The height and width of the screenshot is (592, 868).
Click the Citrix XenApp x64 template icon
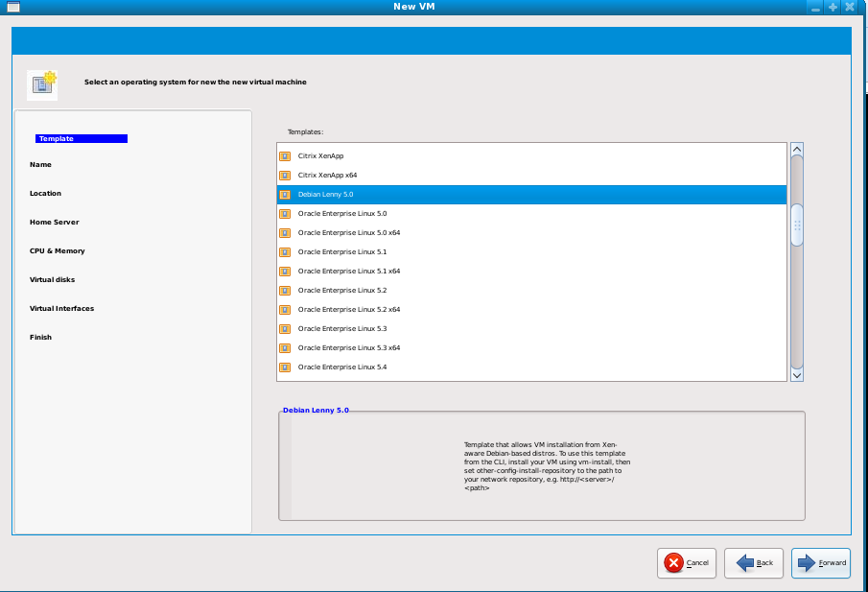coord(284,175)
